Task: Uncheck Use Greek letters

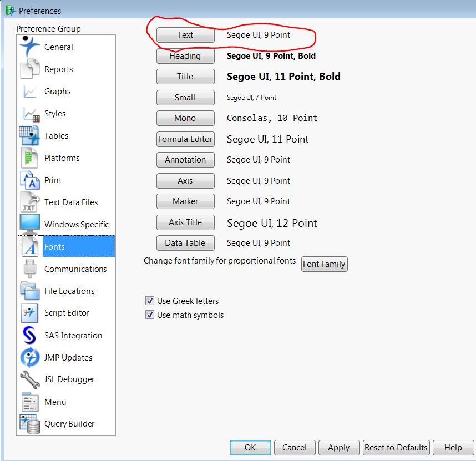Action: point(149,301)
